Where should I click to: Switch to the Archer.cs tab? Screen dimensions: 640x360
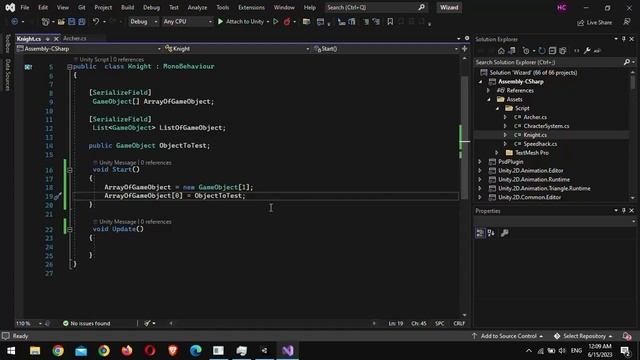(75, 38)
